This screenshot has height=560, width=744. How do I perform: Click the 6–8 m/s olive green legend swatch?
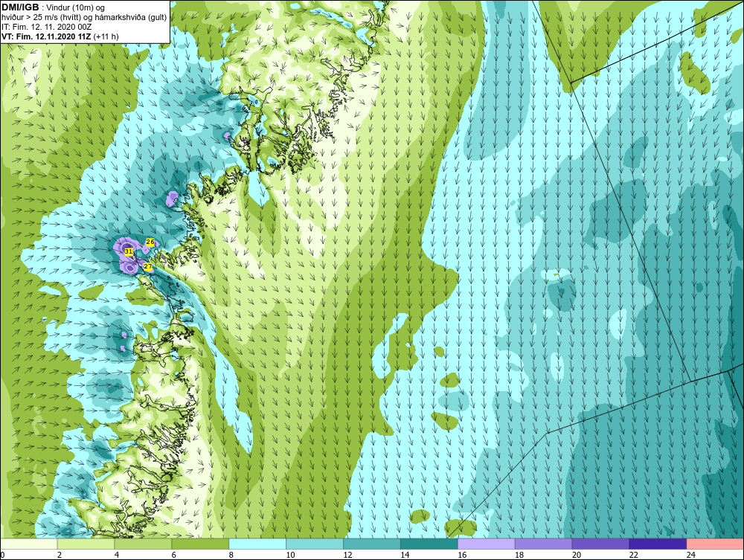pyautogui.click(x=200, y=544)
